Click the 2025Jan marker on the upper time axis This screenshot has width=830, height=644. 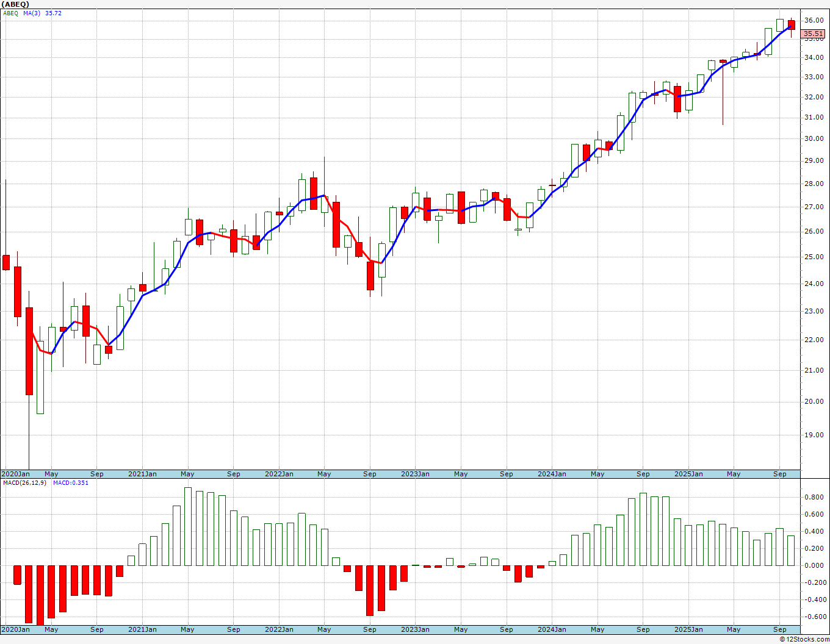tap(688, 474)
